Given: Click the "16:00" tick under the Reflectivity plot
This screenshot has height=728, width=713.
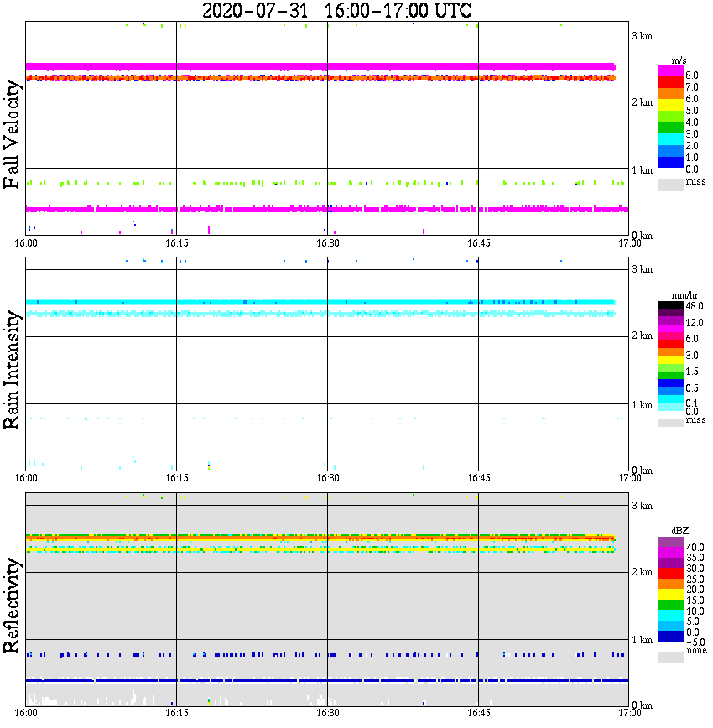Looking at the screenshot, I should click(x=26, y=713).
